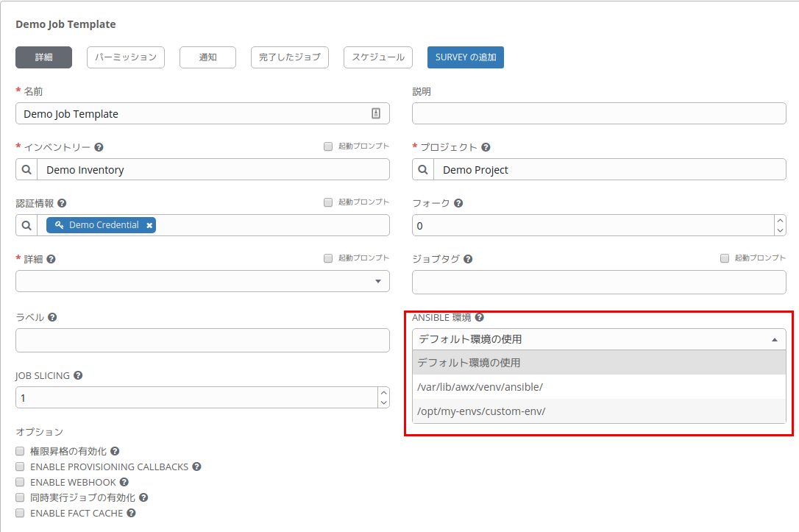Open the credential search lookup icon
799x532 pixels.
26,225
